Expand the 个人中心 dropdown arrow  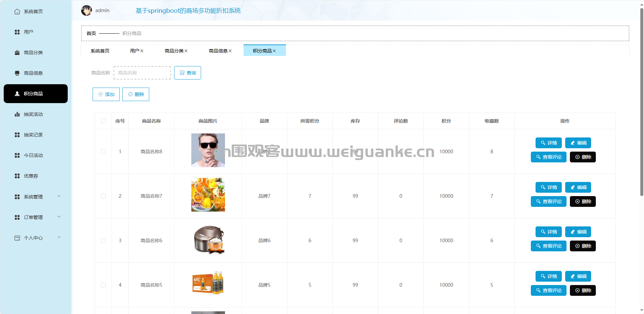pos(59,238)
